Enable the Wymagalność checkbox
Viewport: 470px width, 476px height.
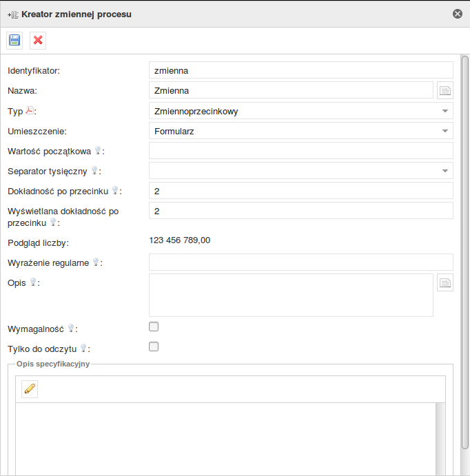(x=154, y=327)
